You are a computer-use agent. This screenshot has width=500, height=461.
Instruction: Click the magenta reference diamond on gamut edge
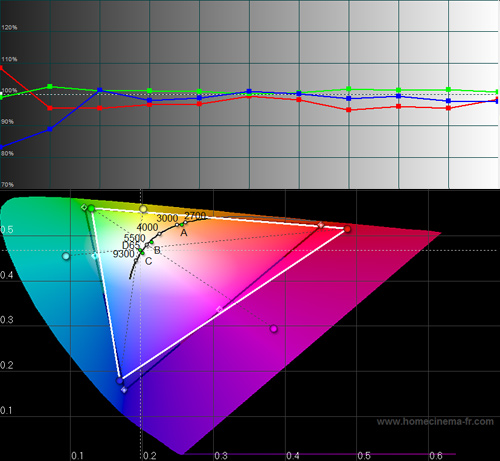tap(219, 309)
